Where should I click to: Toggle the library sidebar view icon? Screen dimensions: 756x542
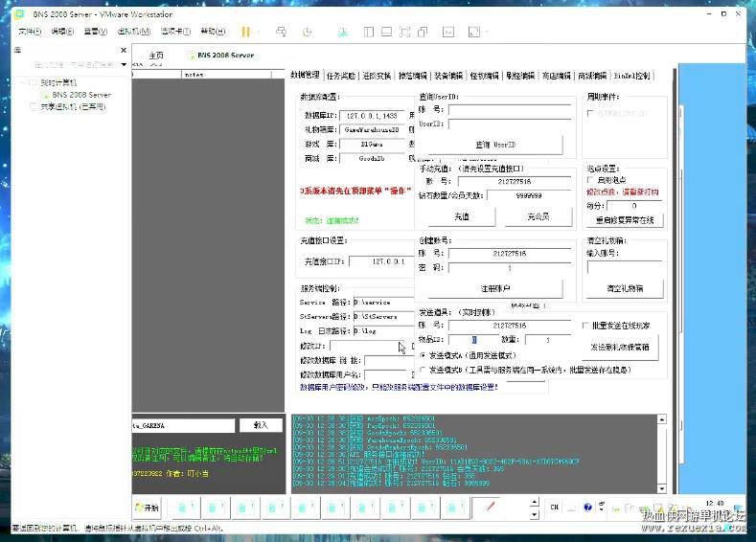coord(368,32)
